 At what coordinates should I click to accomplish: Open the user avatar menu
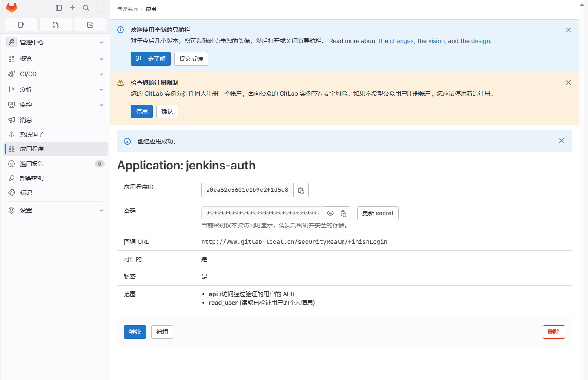[x=100, y=8]
